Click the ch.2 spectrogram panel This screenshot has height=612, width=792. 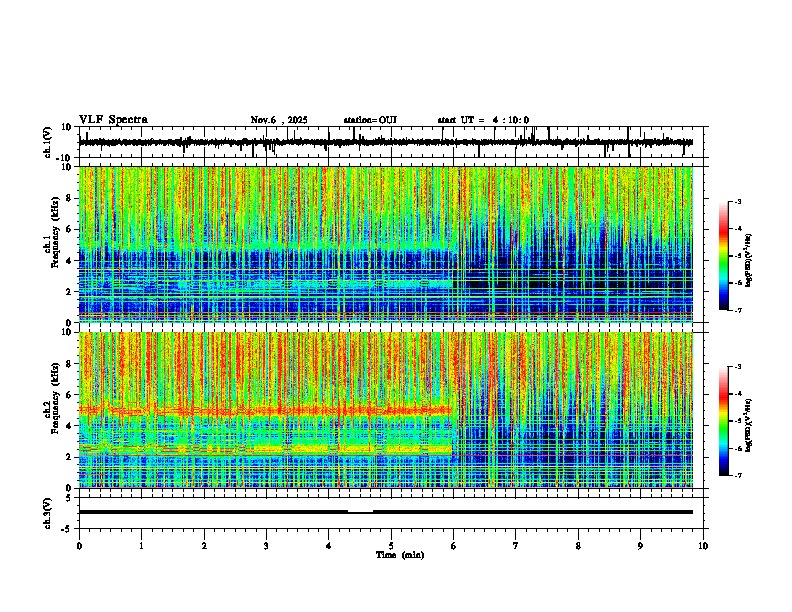[386, 410]
